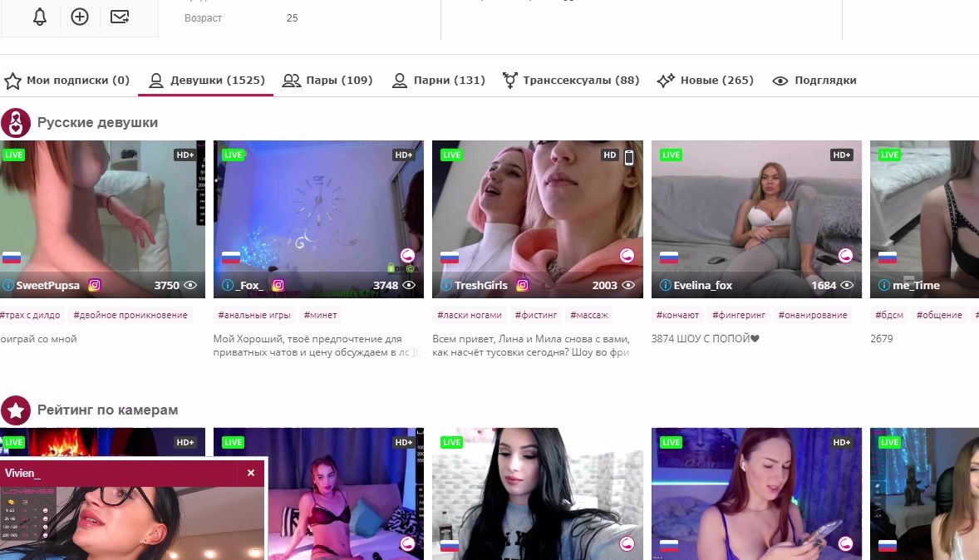The width and height of the screenshot is (979, 560).
Task: Click the info icon beside SweetPupsa
Action: coord(8,285)
